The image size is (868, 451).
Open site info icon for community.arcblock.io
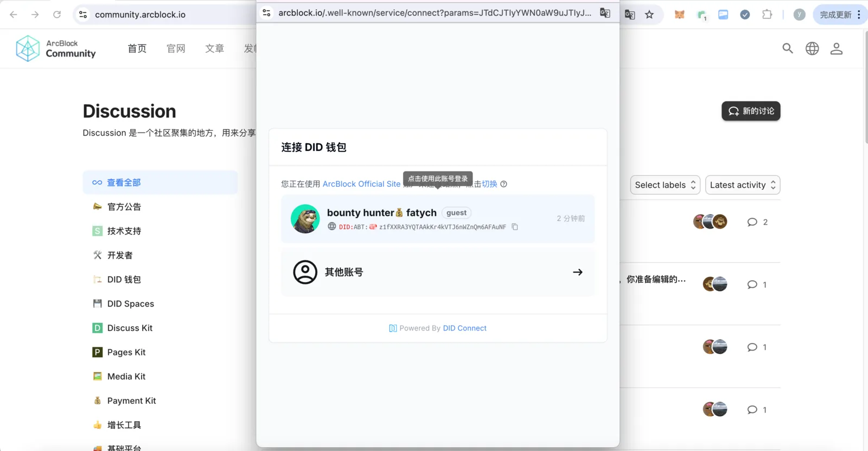(83, 15)
